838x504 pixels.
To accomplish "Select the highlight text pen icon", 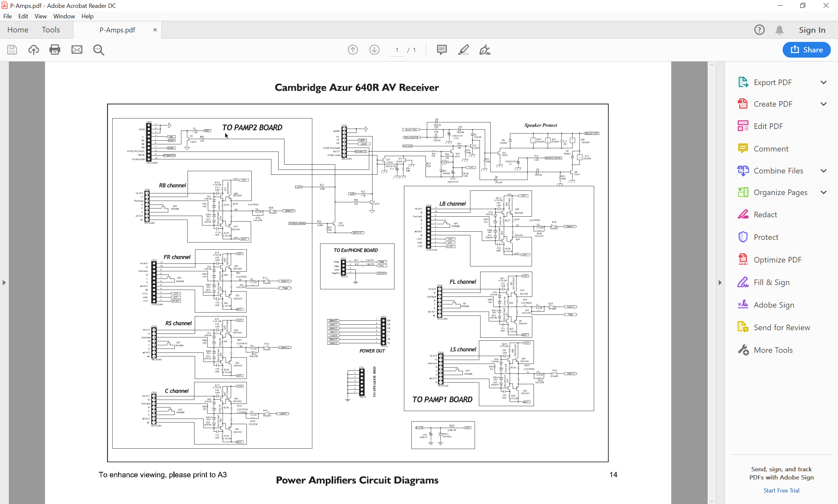I will click(x=463, y=50).
